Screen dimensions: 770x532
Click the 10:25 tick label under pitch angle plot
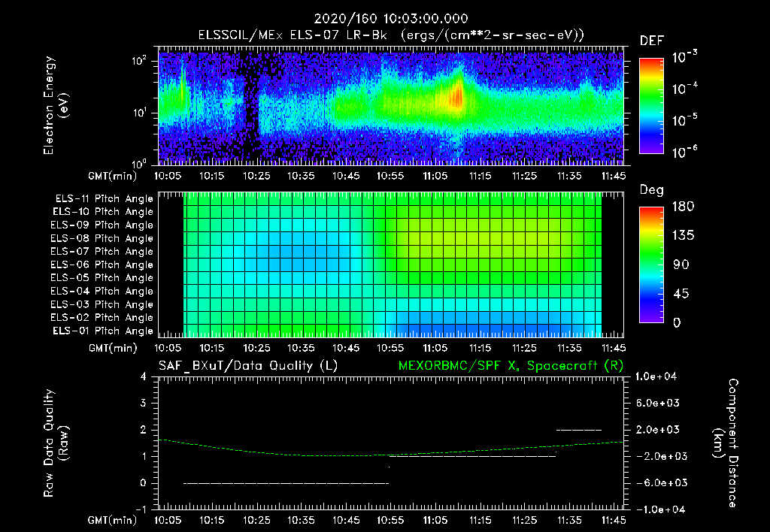coord(257,348)
